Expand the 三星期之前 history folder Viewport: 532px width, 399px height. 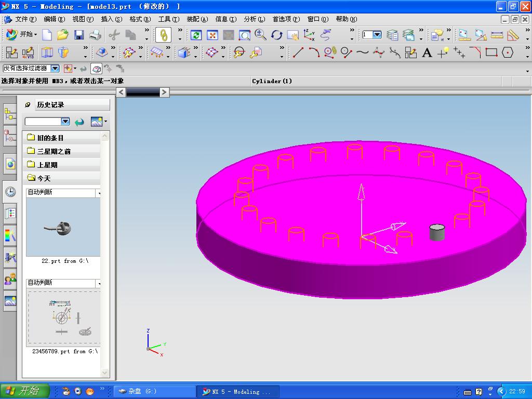pyautogui.click(x=61, y=151)
